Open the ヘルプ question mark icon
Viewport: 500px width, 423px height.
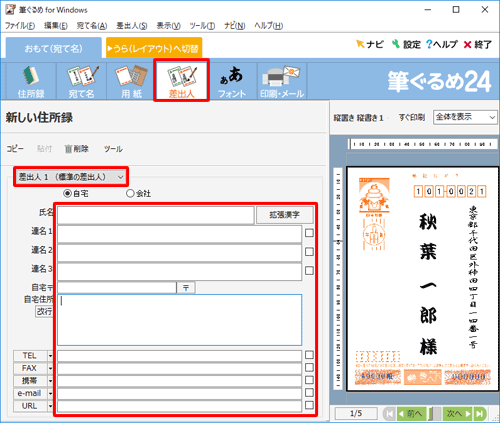[442, 44]
